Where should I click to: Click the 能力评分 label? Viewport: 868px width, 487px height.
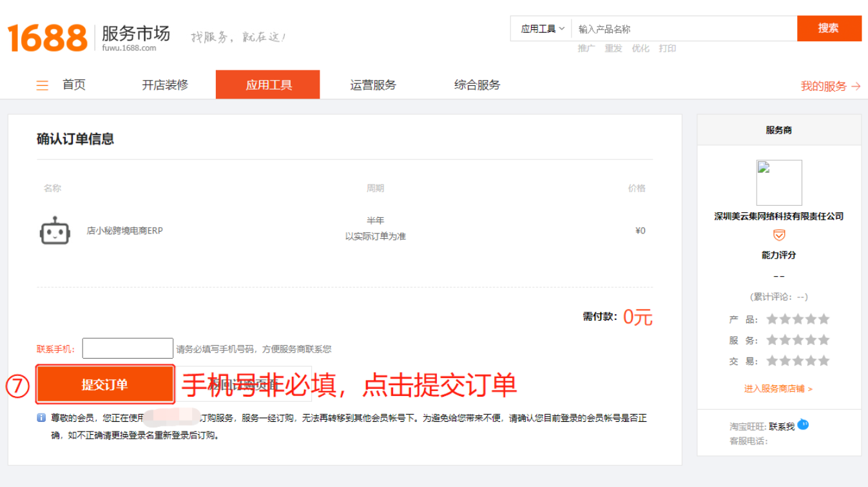point(779,255)
